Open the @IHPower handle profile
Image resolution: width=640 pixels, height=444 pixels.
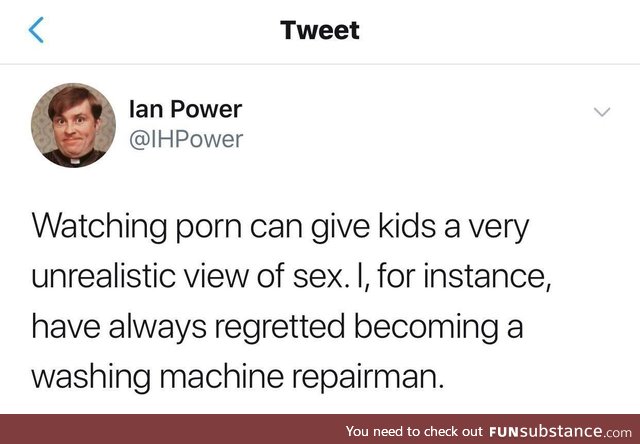click(x=186, y=140)
